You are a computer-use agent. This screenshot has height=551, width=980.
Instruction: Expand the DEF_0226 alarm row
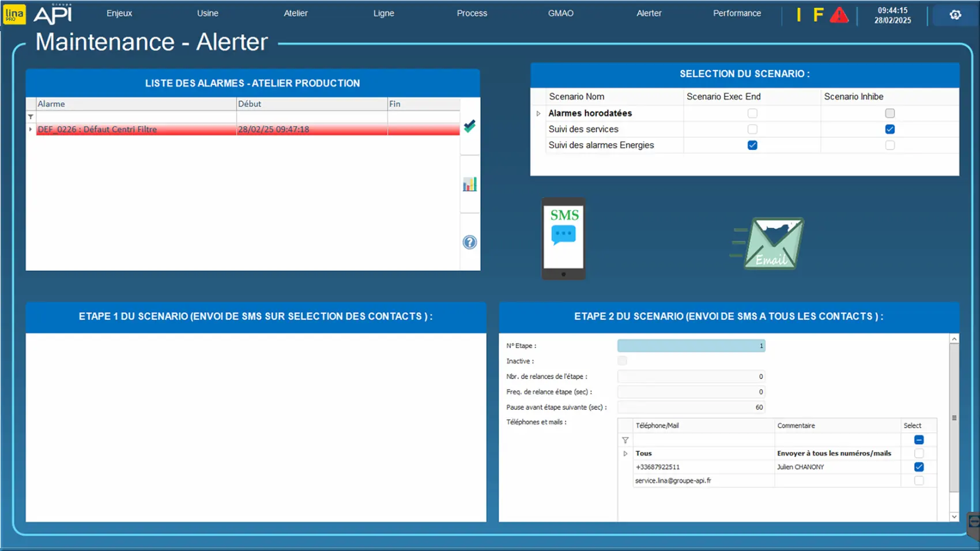click(x=31, y=129)
